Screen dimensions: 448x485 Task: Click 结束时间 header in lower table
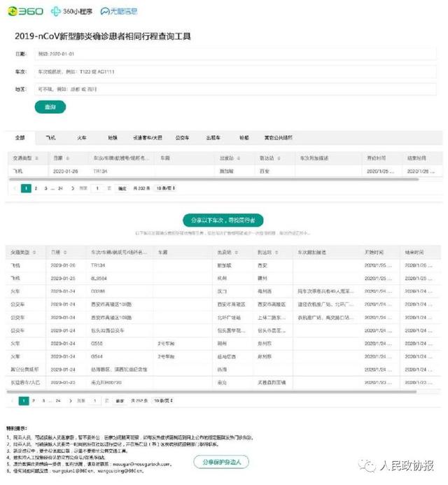click(x=414, y=253)
